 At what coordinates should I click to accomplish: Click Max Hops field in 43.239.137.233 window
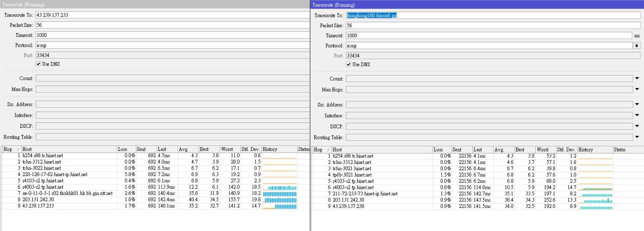[172, 90]
